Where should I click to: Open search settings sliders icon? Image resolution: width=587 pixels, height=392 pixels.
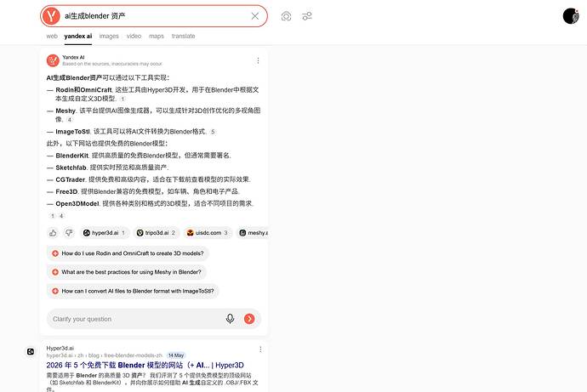pos(307,16)
